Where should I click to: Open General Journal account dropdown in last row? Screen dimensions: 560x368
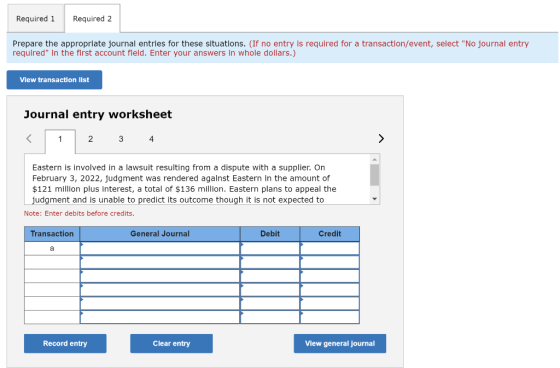click(160, 317)
